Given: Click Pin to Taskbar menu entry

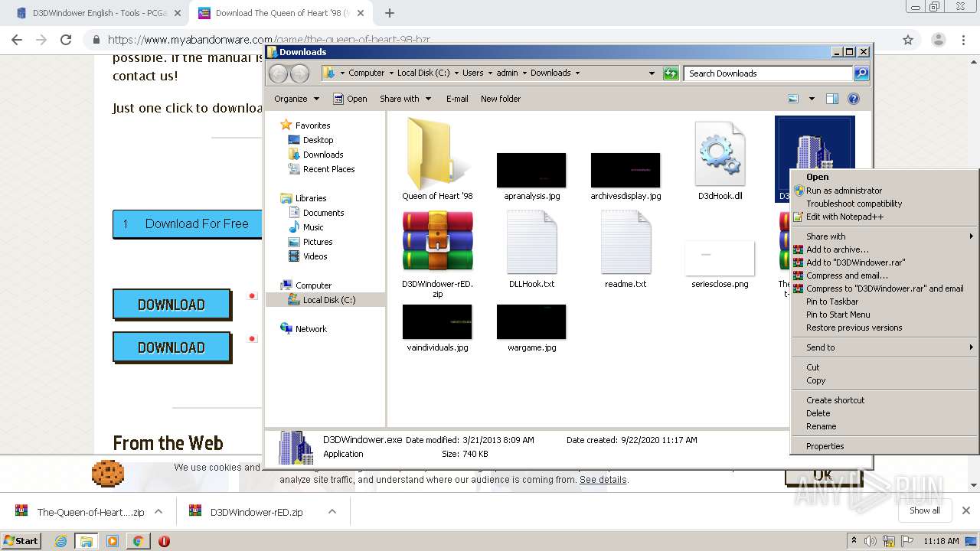Looking at the screenshot, I should pos(884,302).
